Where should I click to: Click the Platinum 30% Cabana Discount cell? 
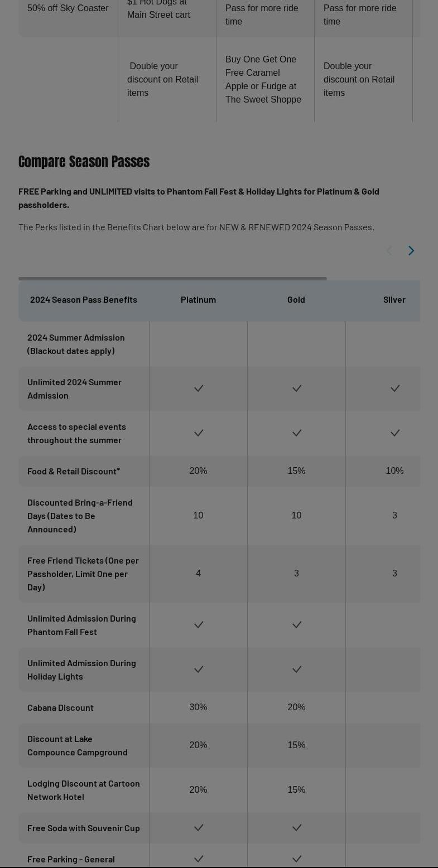click(x=198, y=707)
